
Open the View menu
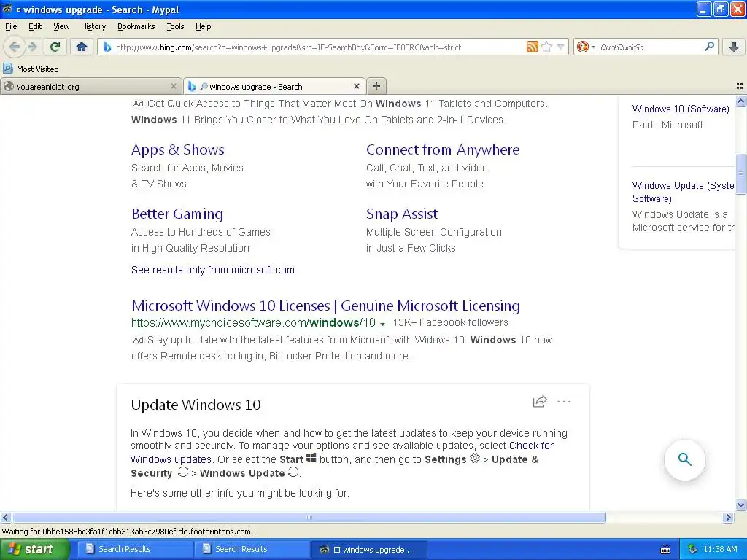point(61,26)
